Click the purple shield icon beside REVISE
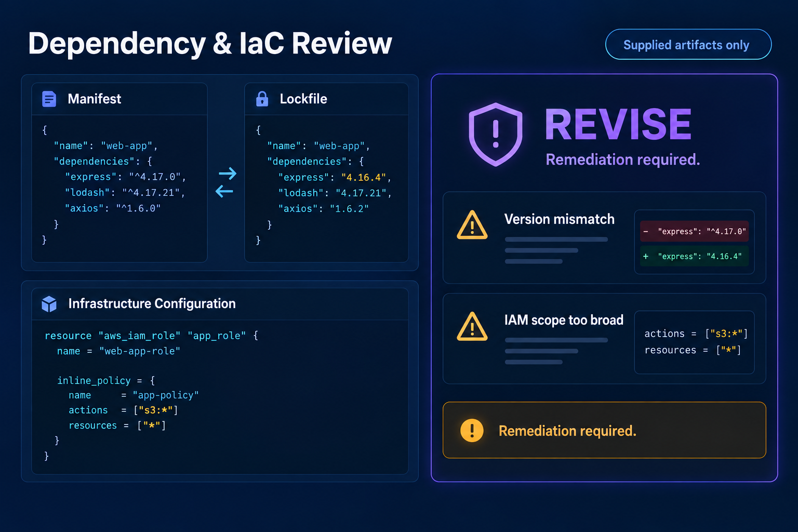The image size is (798, 532). [x=496, y=134]
